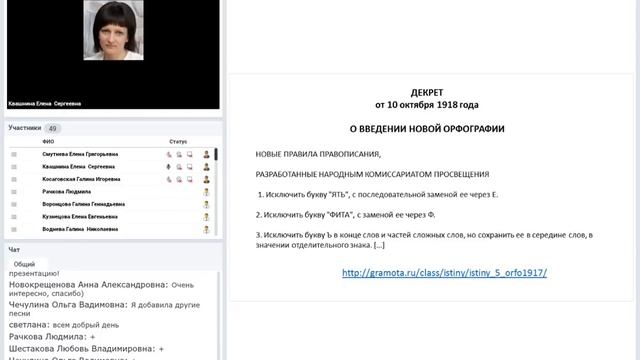Select participant Смутнева Елена Григорьевна

coord(80,154)
